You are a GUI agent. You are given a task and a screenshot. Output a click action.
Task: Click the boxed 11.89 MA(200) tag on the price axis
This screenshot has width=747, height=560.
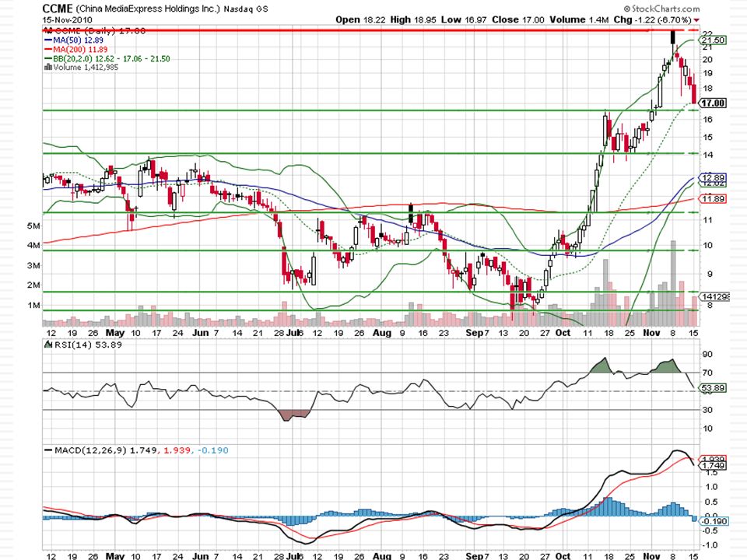coord(714,199)
